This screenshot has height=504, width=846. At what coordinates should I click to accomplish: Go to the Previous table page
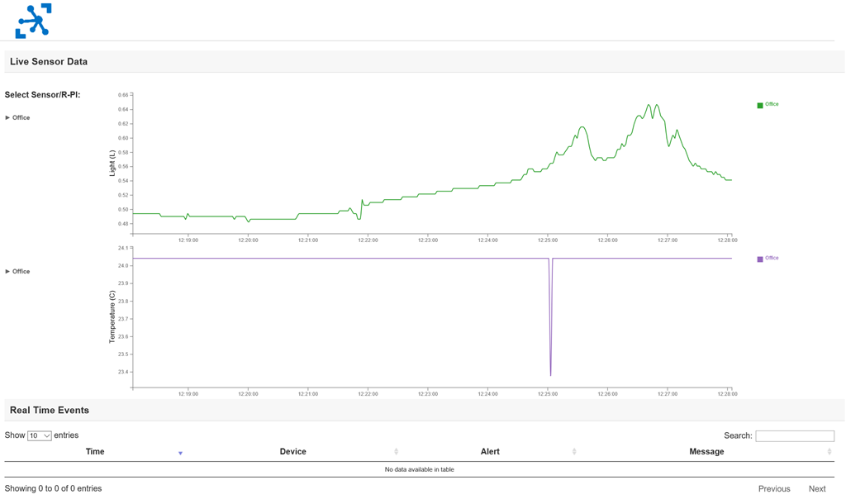point(773,489)
